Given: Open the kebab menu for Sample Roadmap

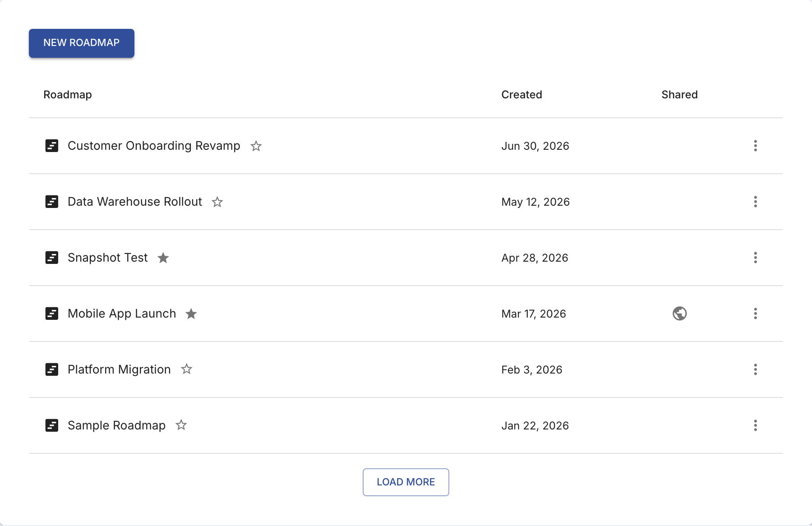Looking at the screenshot, I should (756, 425).
